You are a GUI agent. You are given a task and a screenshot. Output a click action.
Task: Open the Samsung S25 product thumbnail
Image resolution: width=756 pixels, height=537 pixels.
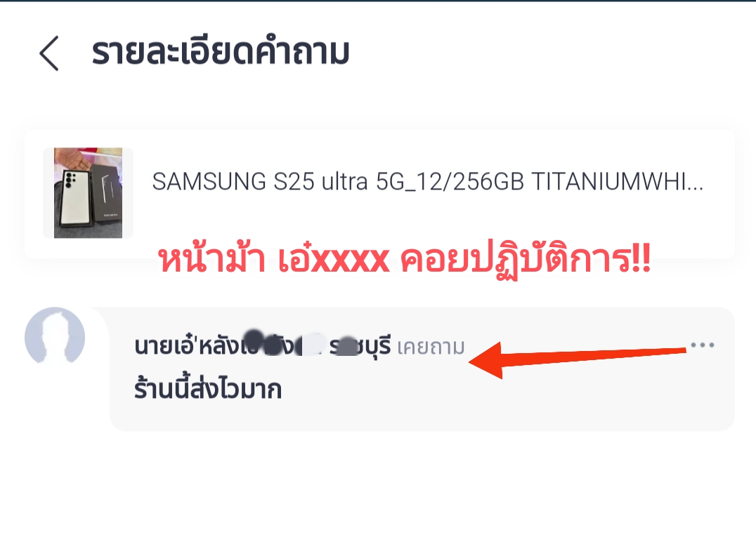coord(88,192)
